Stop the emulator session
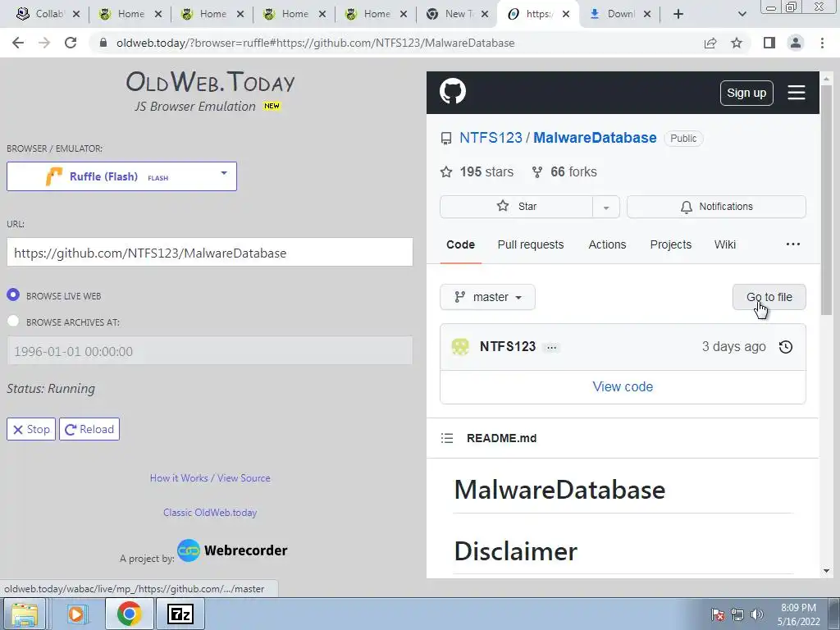 point(31,429)
